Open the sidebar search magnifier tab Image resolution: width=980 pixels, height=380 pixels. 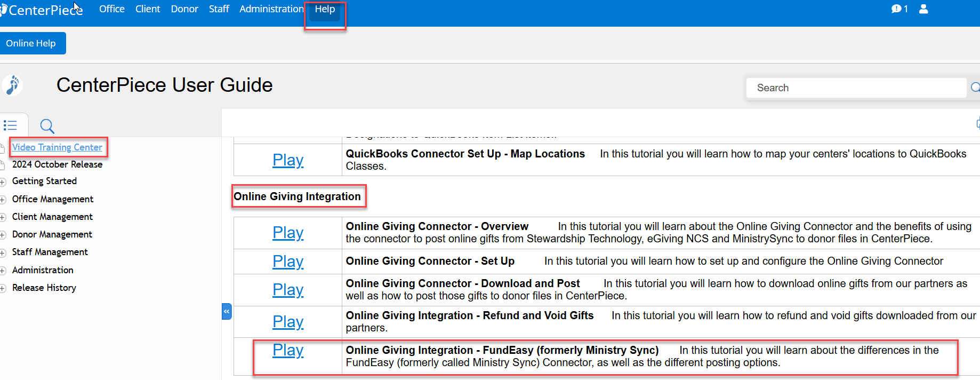[47, 126]
